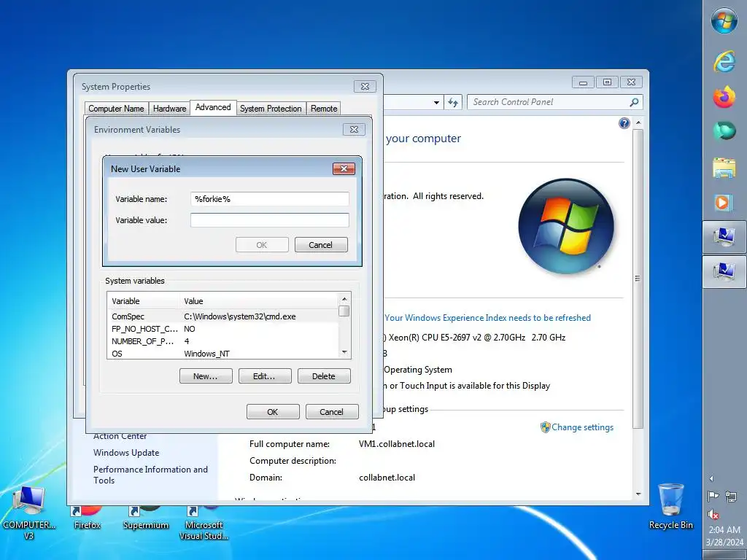The width and height of the screenshot is (747, 560).
Task: Click Delete under System variables
Action: pos(324,376)
